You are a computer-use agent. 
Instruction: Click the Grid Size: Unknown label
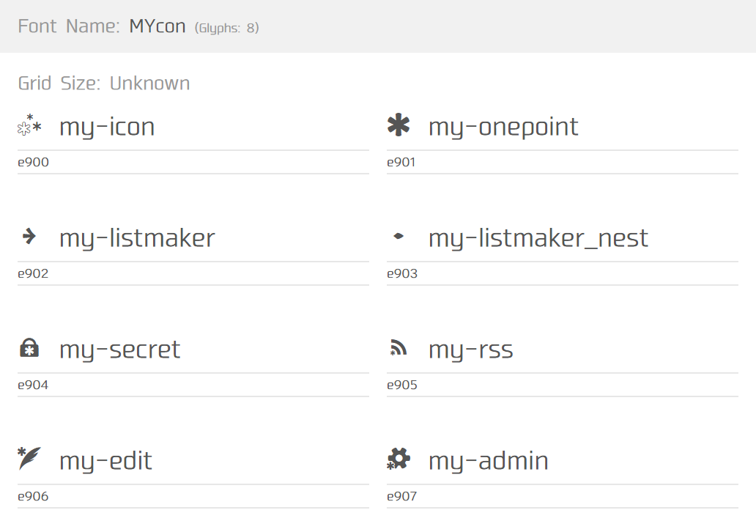coord(103,83)
